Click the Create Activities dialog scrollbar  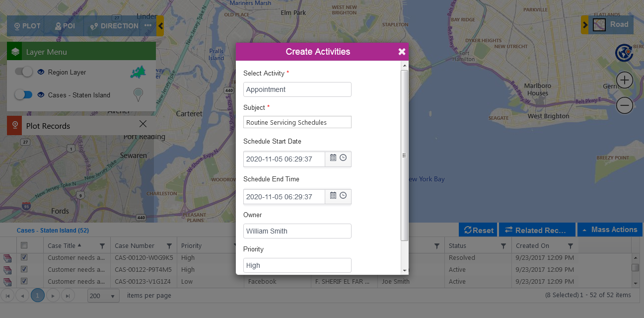coord(404,155)
